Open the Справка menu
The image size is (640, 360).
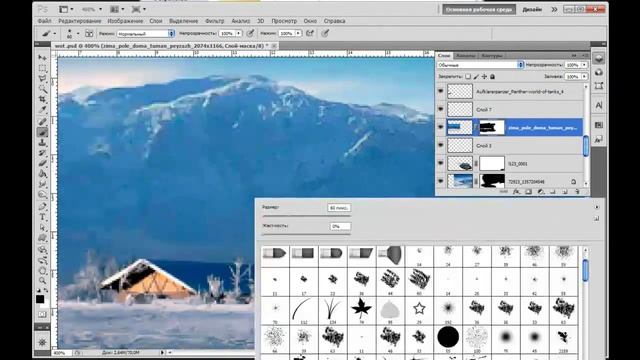click(x=334, y=21)
